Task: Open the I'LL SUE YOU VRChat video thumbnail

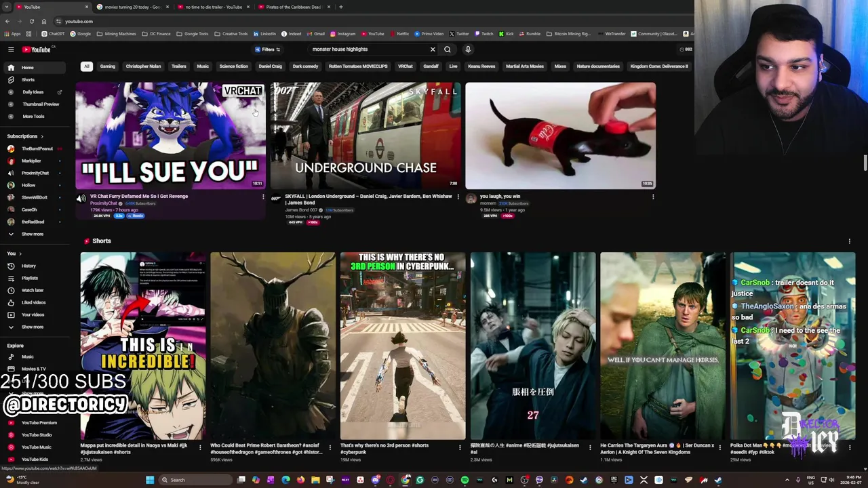Action: [170, 136]
